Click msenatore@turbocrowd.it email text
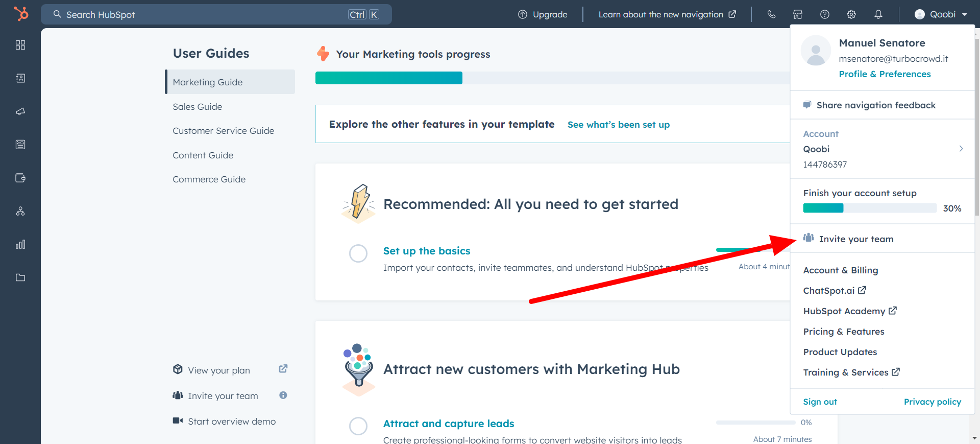Viewport: 980px width, 444px height. [x=893, y=59]
